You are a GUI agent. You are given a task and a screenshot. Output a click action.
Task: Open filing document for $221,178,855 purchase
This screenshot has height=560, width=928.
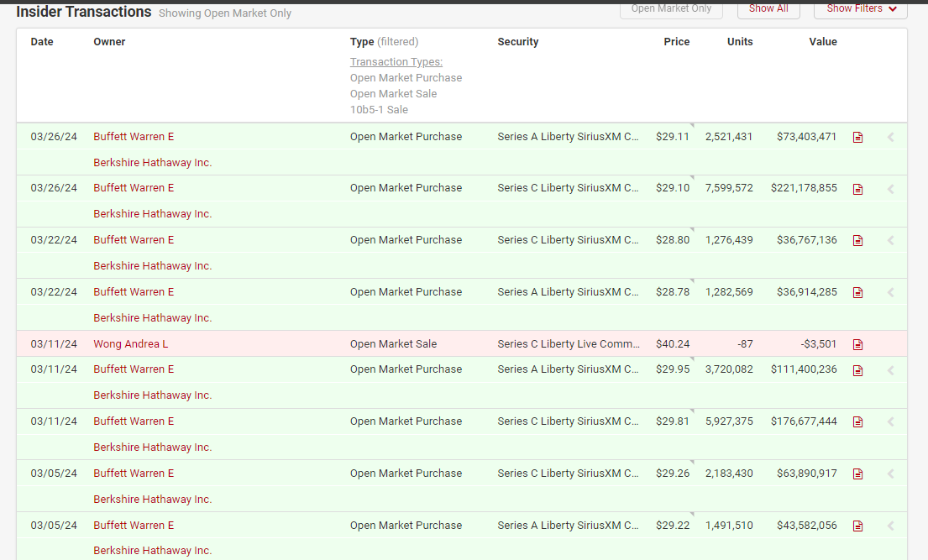[857, 190]
